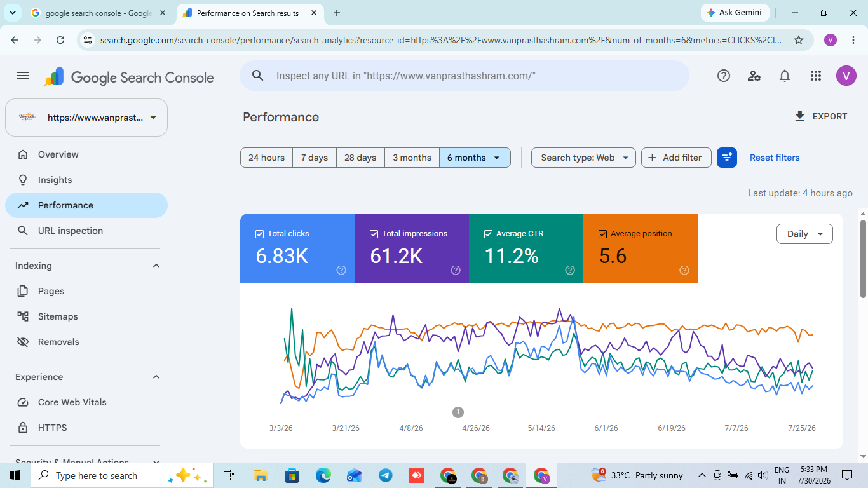Open Telegram from the taskbar
Viewport: 868px width, 488px height.
point(385,475)
